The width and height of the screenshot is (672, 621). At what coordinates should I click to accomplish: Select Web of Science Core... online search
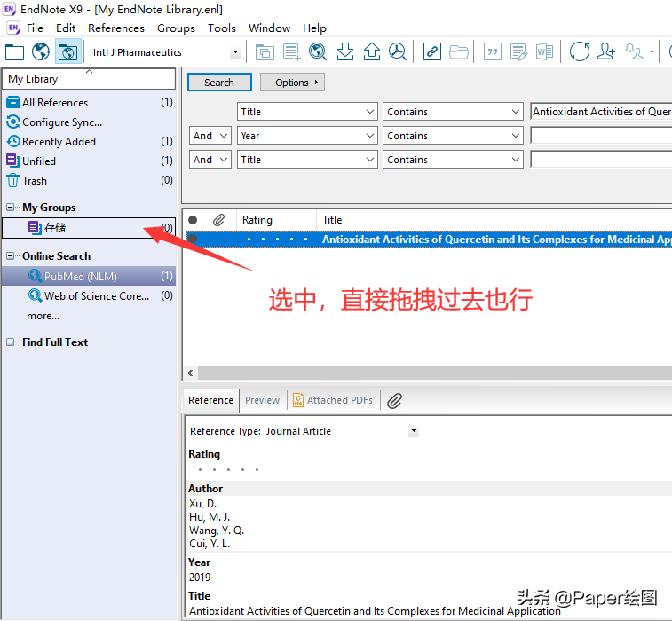89,296
